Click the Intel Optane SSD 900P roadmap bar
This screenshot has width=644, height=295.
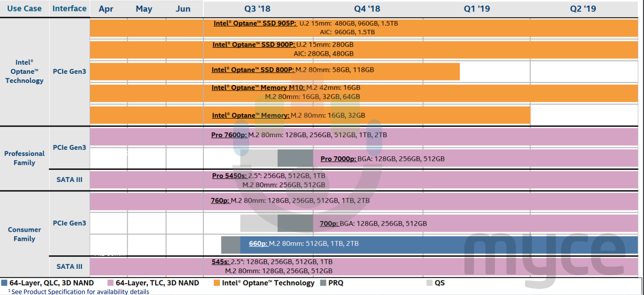352,49
